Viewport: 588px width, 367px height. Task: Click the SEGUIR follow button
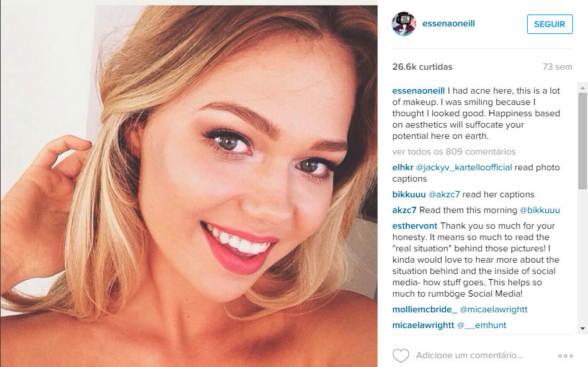(550, 24)
